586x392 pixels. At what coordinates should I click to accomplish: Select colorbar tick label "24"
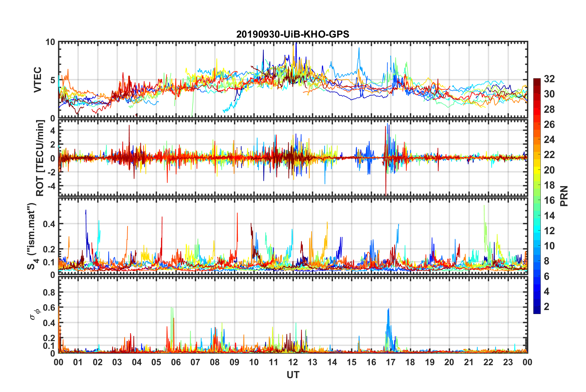point(549,140)
